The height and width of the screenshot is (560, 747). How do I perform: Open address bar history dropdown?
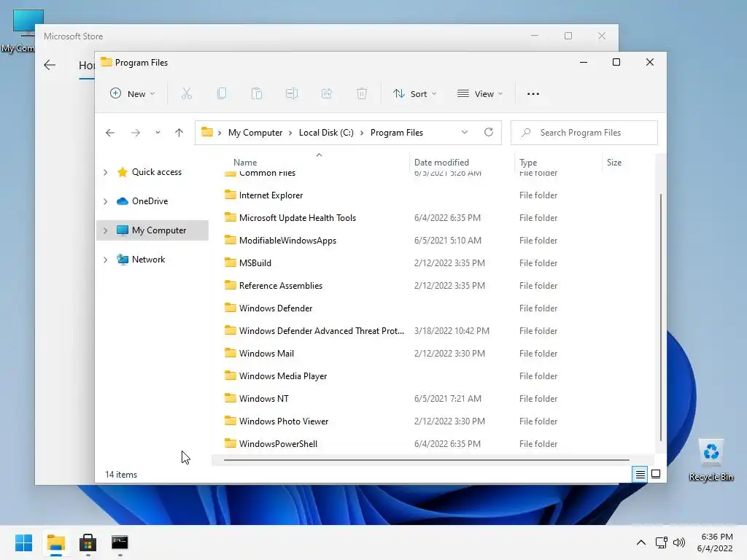coord(465,133)
